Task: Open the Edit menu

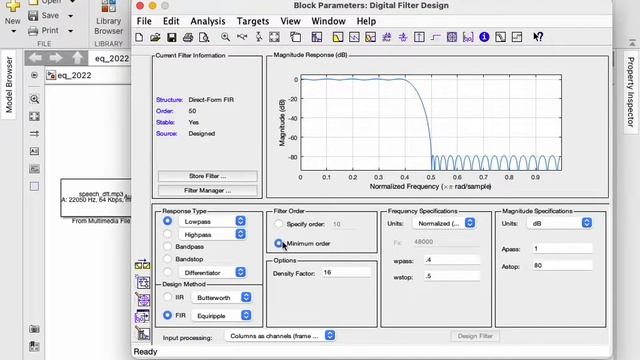Action: [171, 21]
